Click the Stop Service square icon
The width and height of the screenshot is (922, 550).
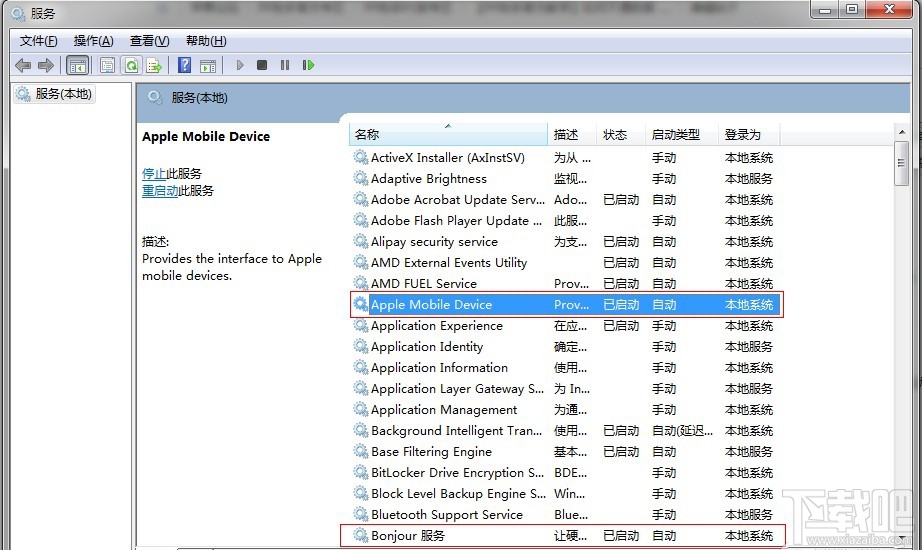pos(262,65)
